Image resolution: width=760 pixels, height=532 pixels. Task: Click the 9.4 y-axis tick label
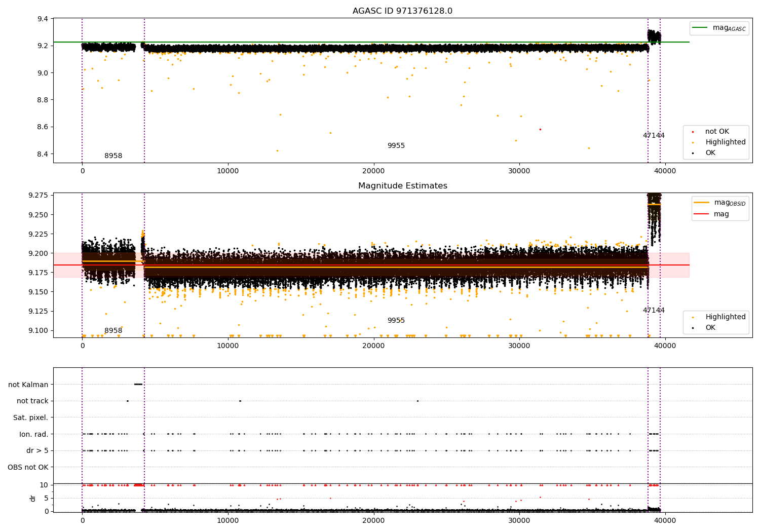43,19
